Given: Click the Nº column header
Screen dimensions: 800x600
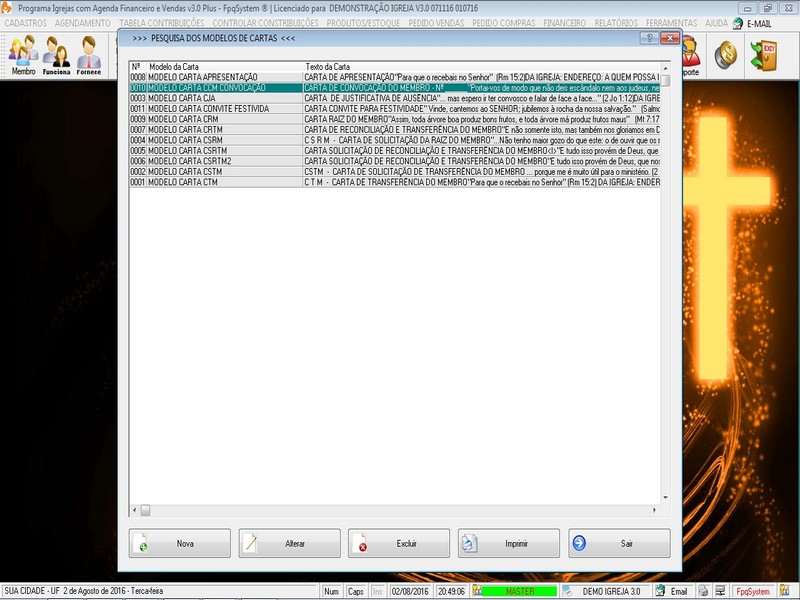Looking at the screenshot, I should pyautogui.click(x=138, y=67).
